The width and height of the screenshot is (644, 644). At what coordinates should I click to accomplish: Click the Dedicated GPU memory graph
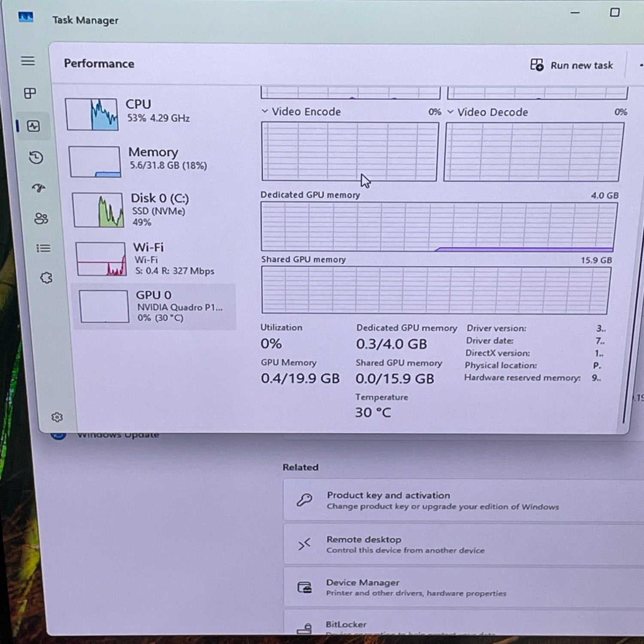click(438, 227)
